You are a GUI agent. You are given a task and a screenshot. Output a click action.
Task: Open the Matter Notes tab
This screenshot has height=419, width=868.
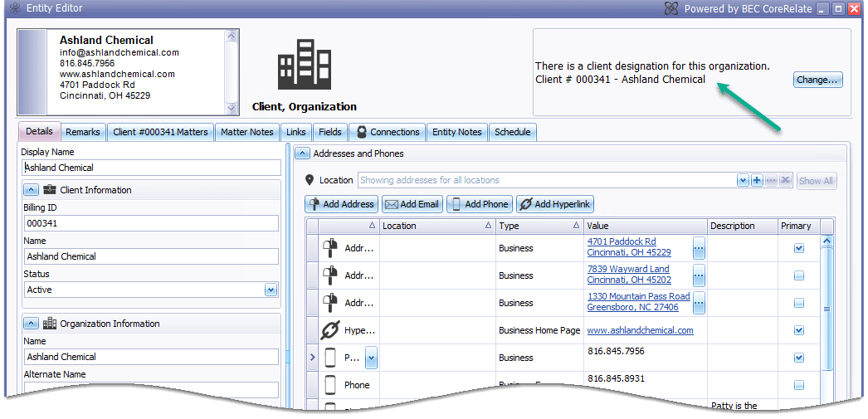point(247,132)
